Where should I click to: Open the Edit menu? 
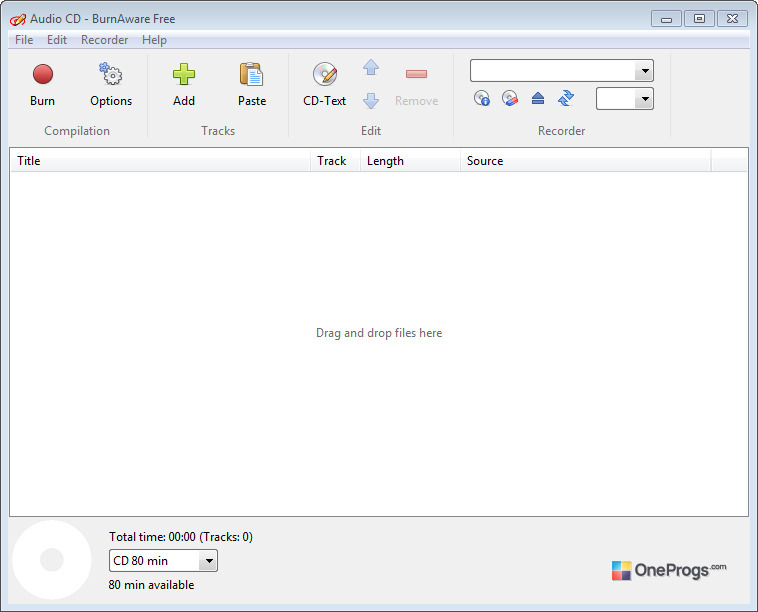pyautogui.click(x=57, y=40)
